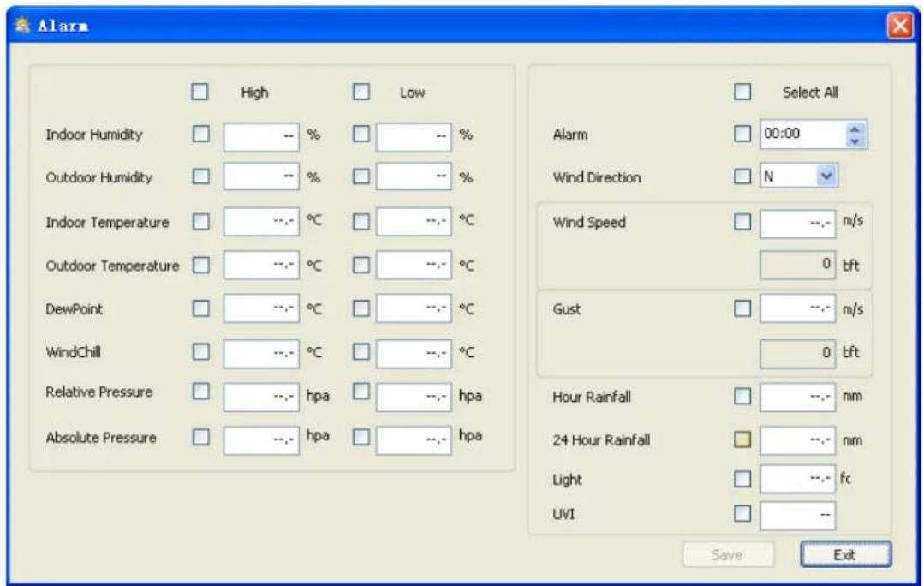Select Indoor Temperature high value field
This screenshot has width=924, height=586.
261,222
